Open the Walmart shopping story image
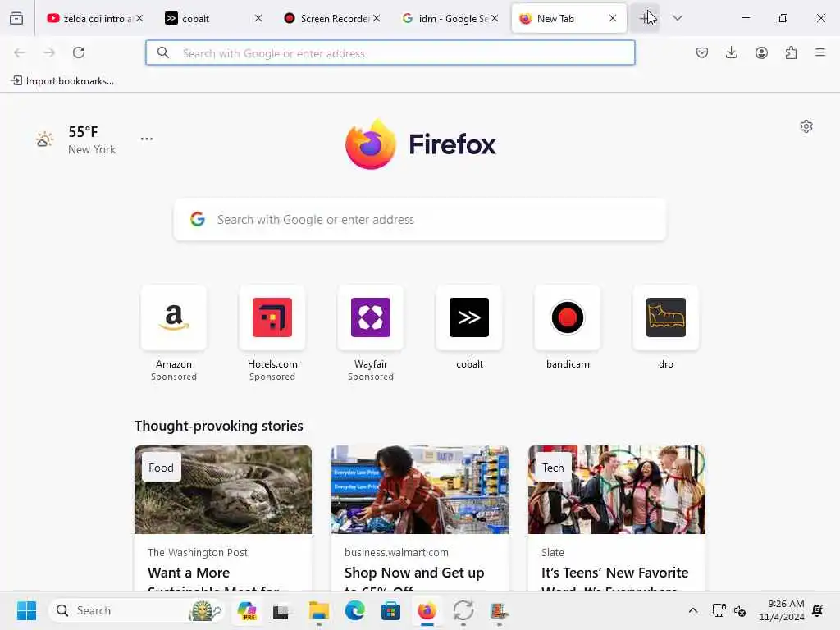This screenshot has height=630, width=840. (x=420, y=490)
